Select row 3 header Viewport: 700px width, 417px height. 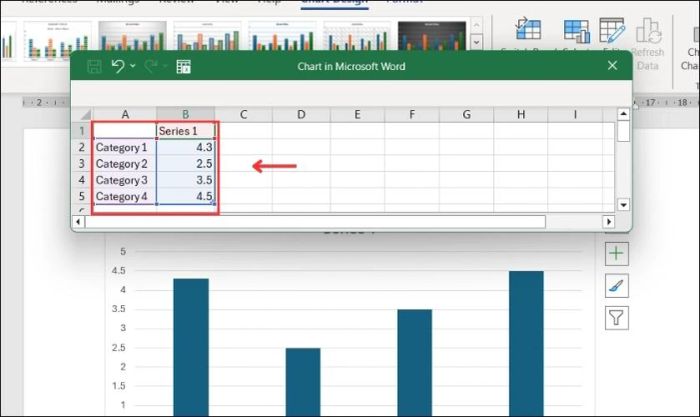coord(82,164)
